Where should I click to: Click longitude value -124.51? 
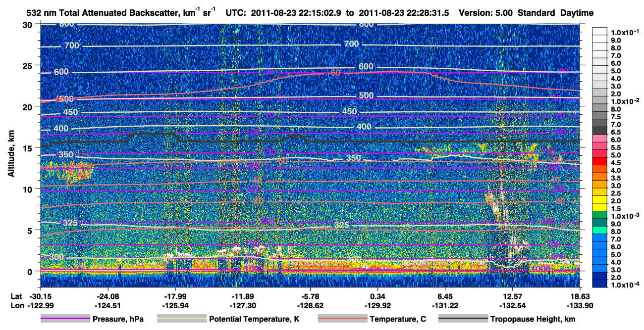(x=107, y=305)
